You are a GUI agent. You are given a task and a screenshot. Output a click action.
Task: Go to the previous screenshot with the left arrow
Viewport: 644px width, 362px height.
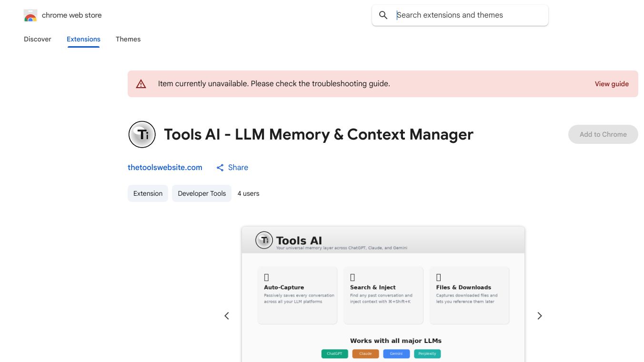[x=227, y=315]
